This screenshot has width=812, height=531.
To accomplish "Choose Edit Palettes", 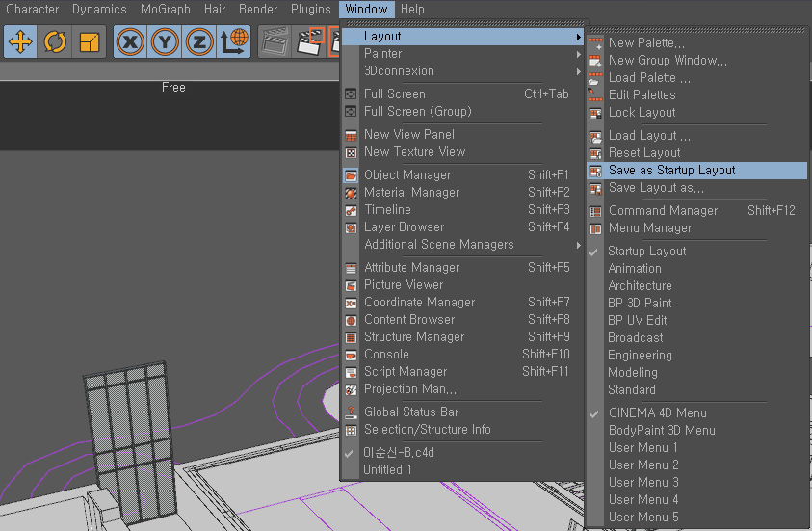I will [x=697, y=95].
